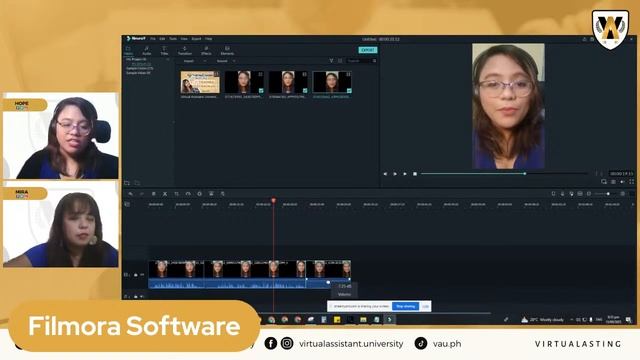Screen dimensions: 640x360
Task: Click the delete icon in timeline toolbar
Action: [x=153, y=194]
